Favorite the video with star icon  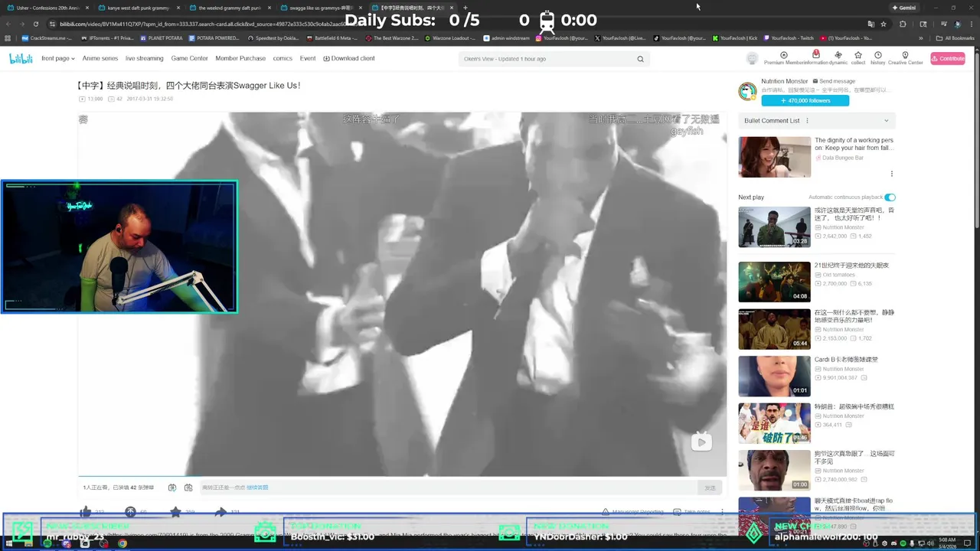(175, 512)
